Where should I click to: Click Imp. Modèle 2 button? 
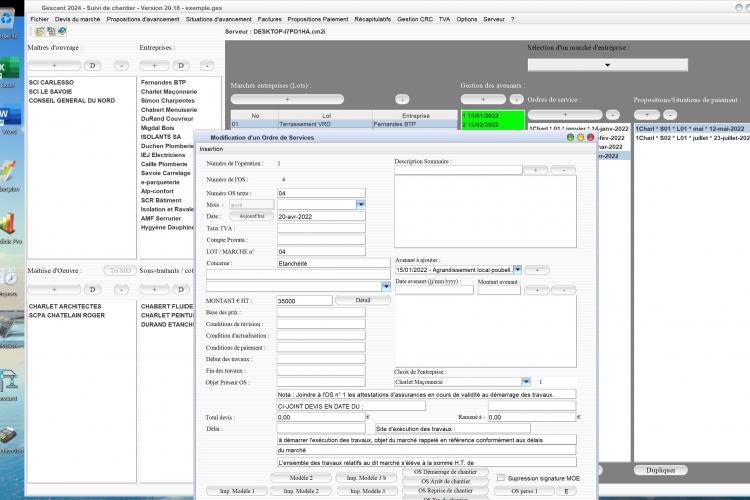coord(300,491)
